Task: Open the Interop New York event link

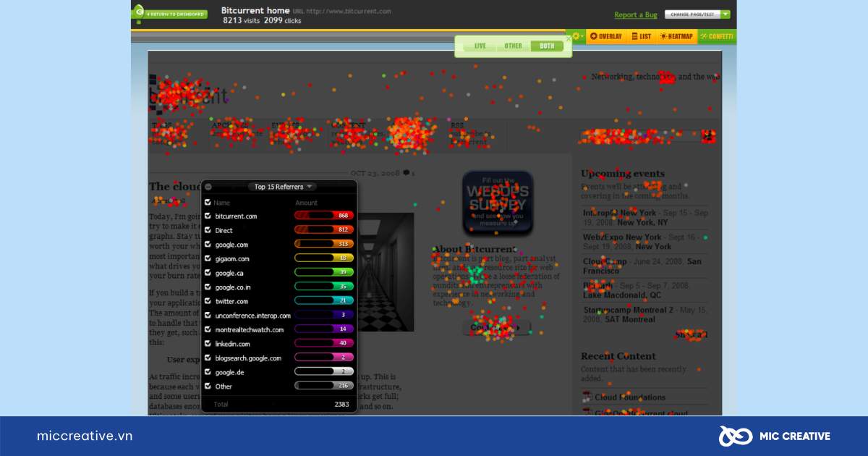Action: point(620,213)
